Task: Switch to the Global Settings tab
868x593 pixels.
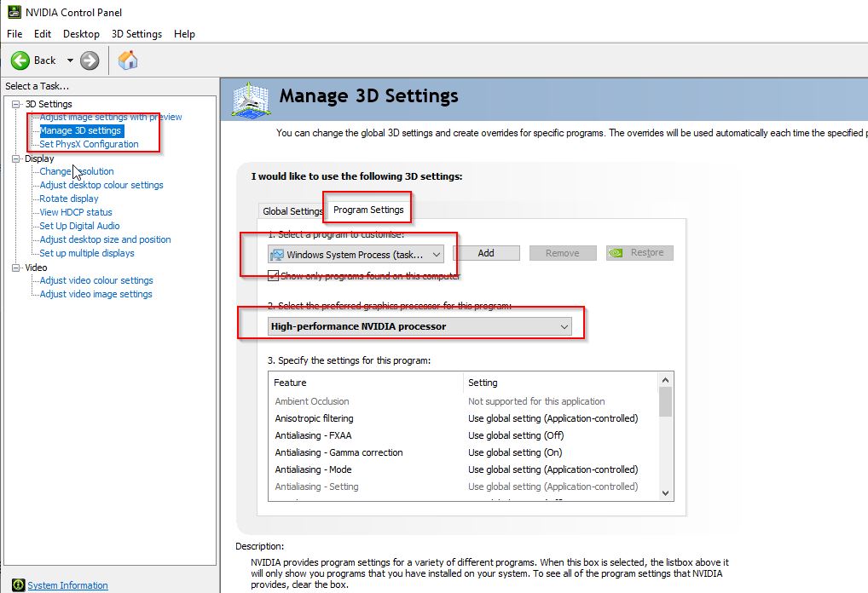Action: pos(292,211)
